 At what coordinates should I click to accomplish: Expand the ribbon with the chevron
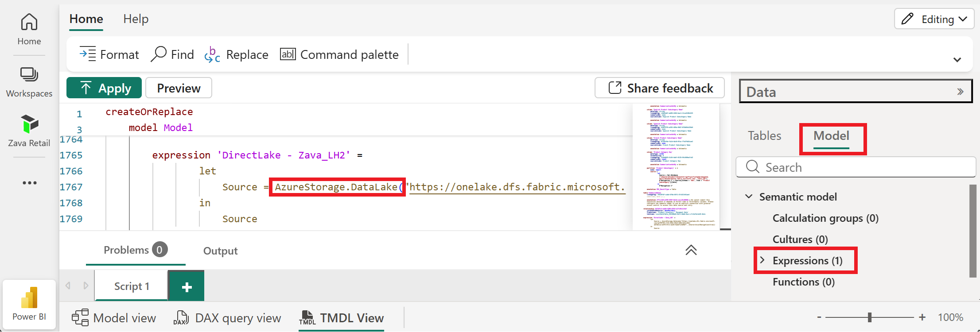pos(957,60)
